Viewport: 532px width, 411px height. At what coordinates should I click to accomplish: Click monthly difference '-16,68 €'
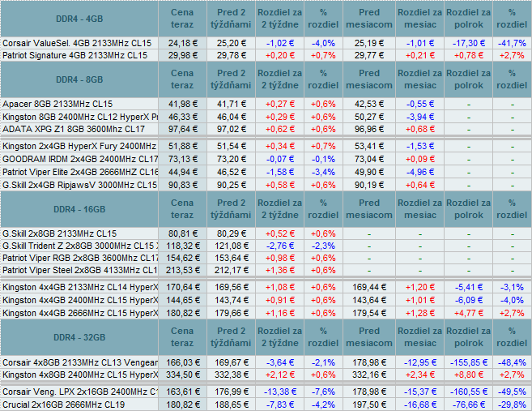tap(420, 405)
